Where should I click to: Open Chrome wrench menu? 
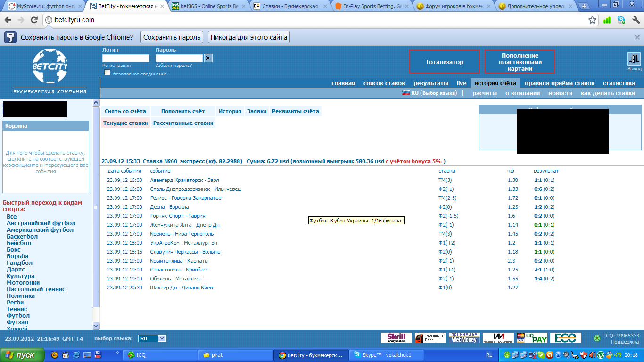pos(636,20)
